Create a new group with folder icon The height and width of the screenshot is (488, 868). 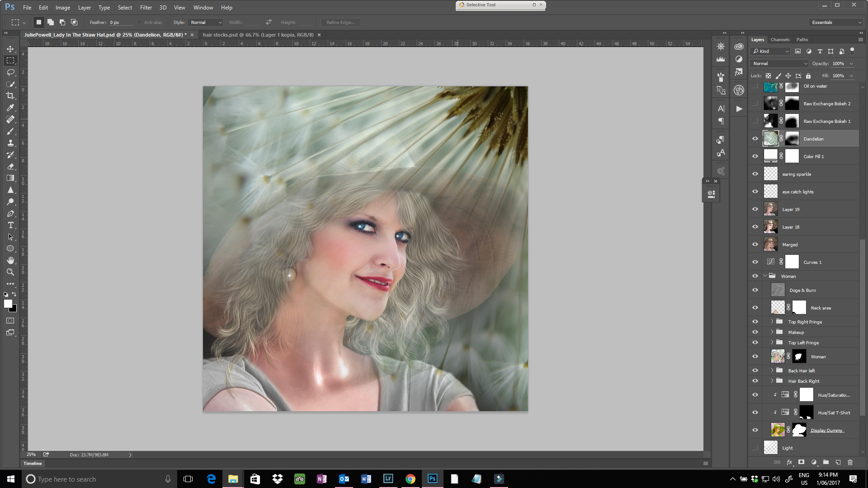(x=826, y=462)
